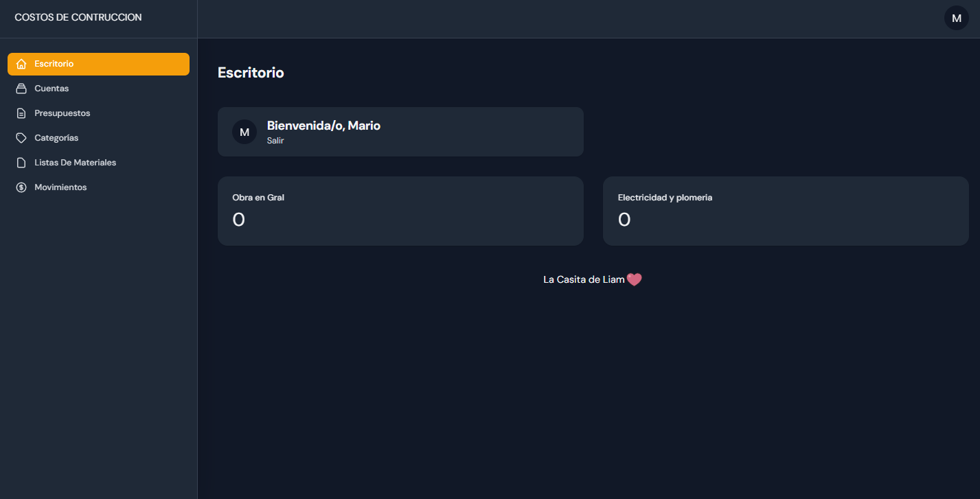
Task: Go to the Presupuestos text link
Action: [62, 113]
